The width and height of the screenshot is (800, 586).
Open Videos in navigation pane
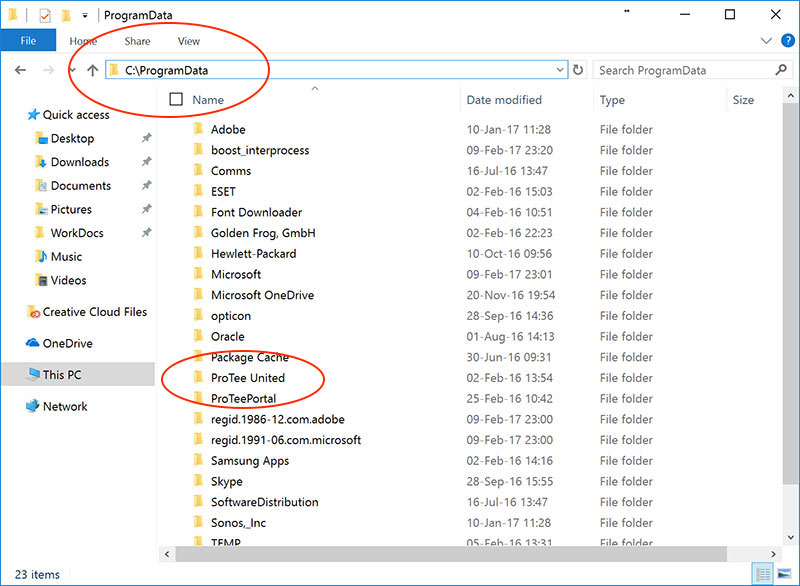coord(68,280)
